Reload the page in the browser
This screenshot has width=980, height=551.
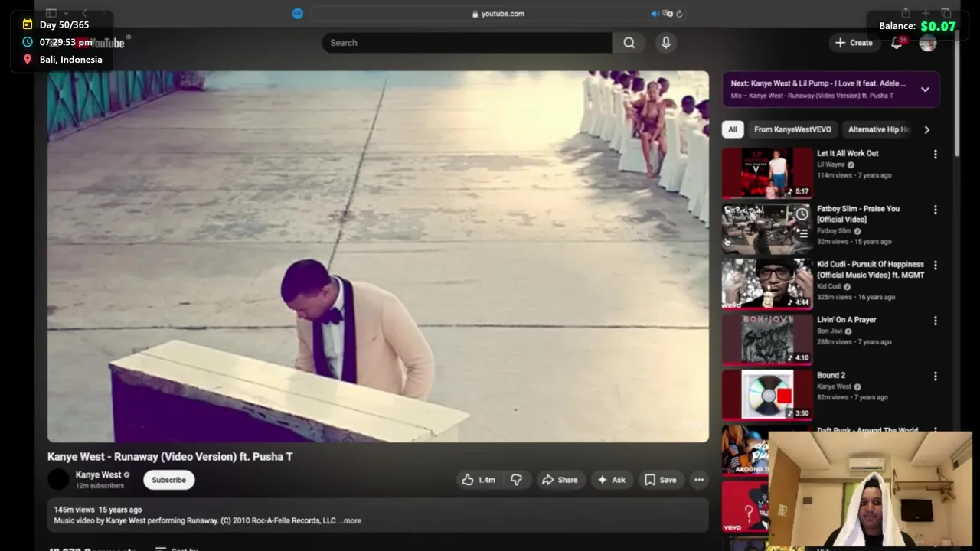(x=679, y=13)
